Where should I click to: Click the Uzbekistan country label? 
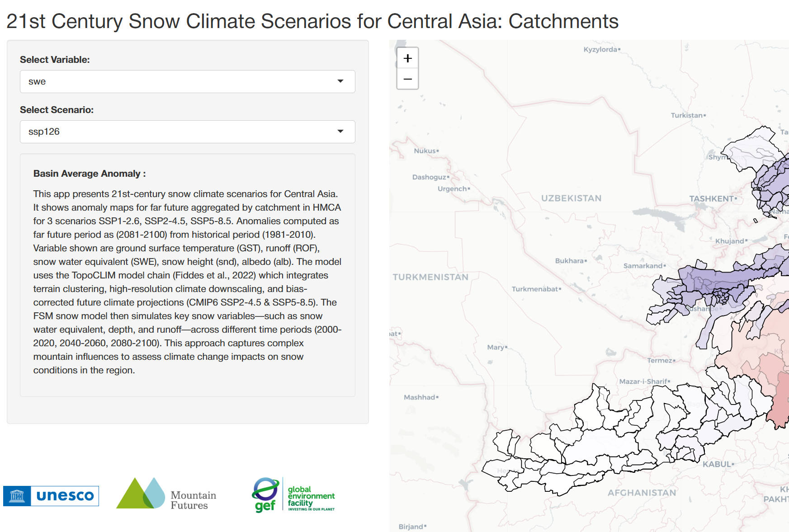(571, 198)
